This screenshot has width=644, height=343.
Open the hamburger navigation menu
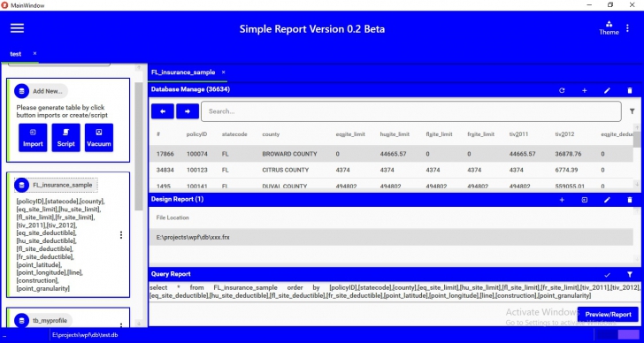coord(18,28)
